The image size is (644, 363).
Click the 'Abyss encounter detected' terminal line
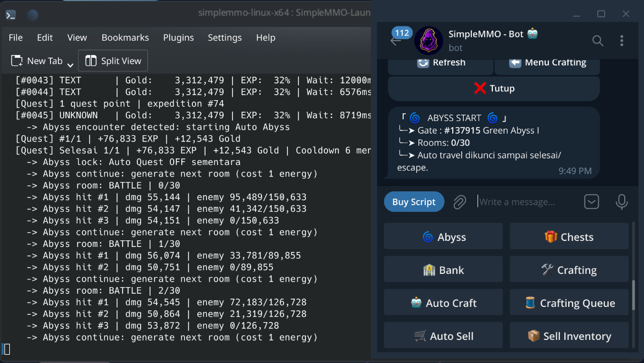[158, 127]
